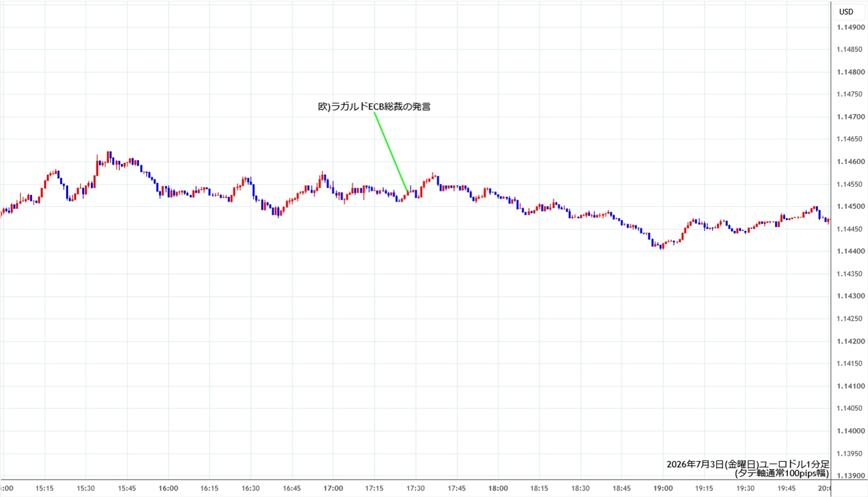Click the USD currency label on price axis

(x=846, y=11)
